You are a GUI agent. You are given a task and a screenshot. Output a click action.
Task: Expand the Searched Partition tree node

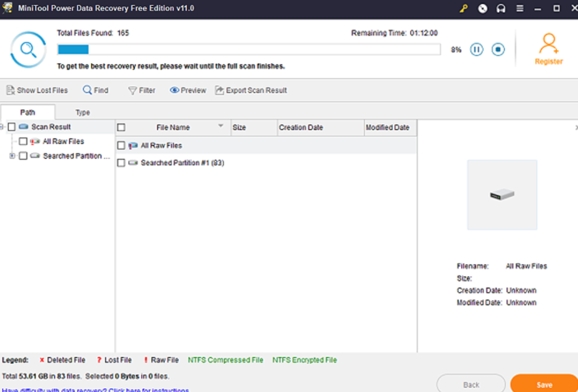[x=12, y=156]
